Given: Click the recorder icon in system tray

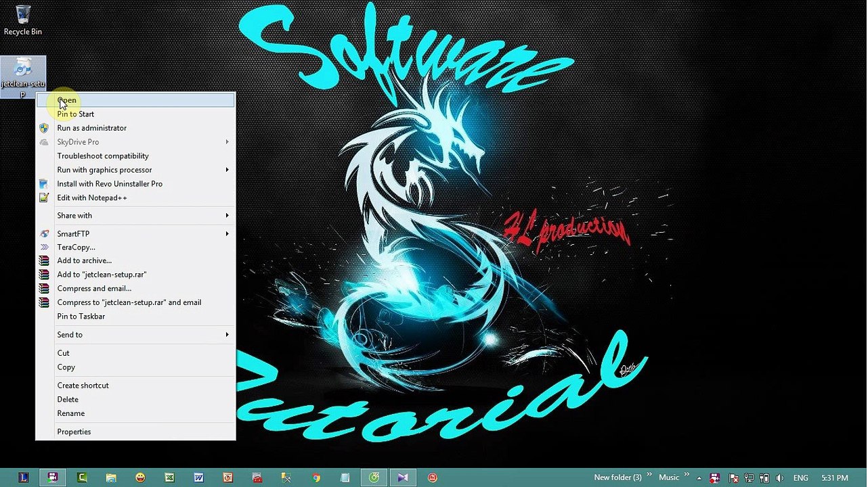Looking at the screenshot, I should pyautogui.click(x=714, y=478).
